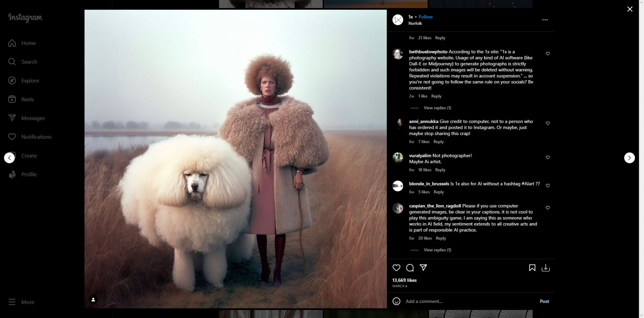This screenshot has width=644, height=318.
Task: Click the Search magnifier icon
Action: coord(12,62)
